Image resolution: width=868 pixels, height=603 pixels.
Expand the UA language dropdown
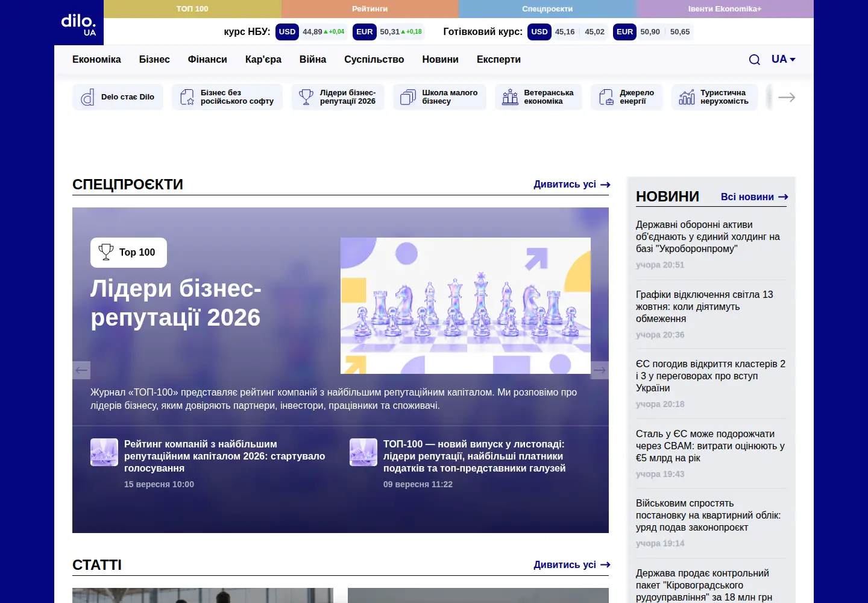pos(784,59)
